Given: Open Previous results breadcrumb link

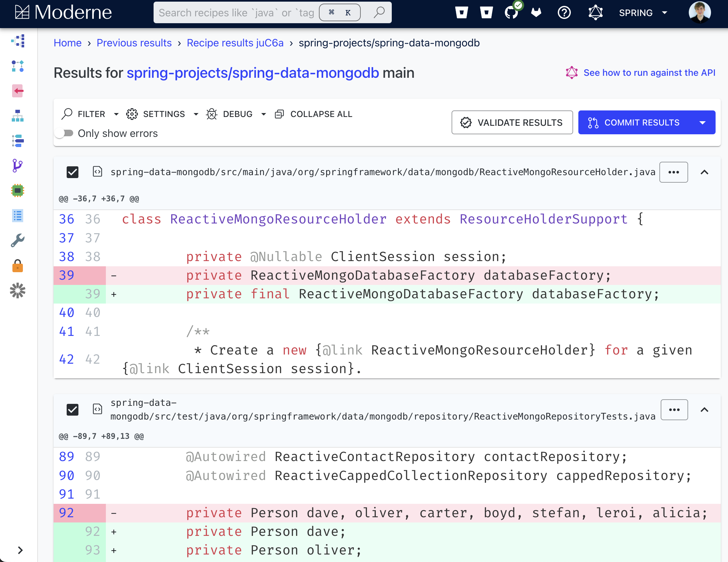Looking at the screenshot, I should point(134,43).
